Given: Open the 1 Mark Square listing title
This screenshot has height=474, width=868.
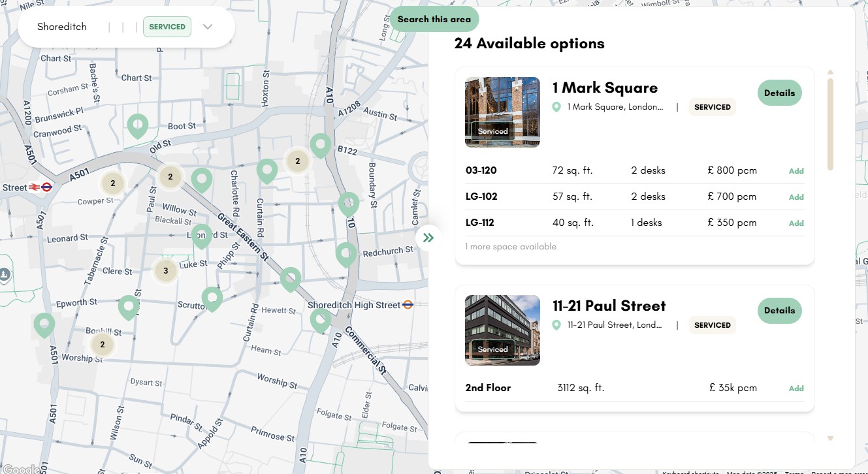Looking at the screenshot, I should (605, 87).
